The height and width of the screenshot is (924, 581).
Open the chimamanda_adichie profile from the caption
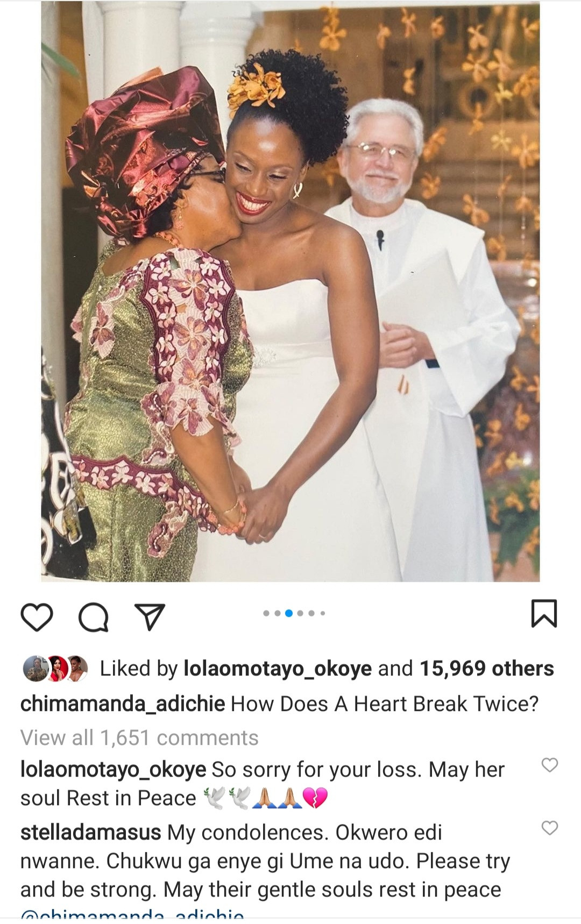pyautogui.click(x=123, y=704)
